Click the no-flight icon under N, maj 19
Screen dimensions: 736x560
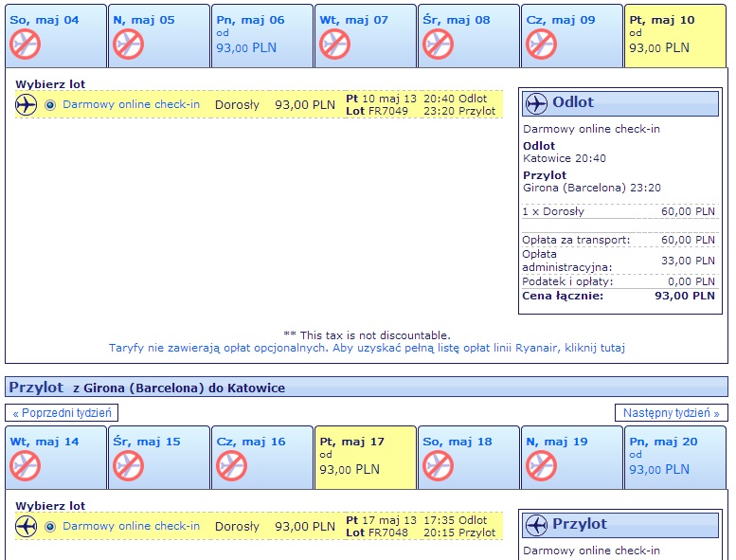click(x=541, y=465)
